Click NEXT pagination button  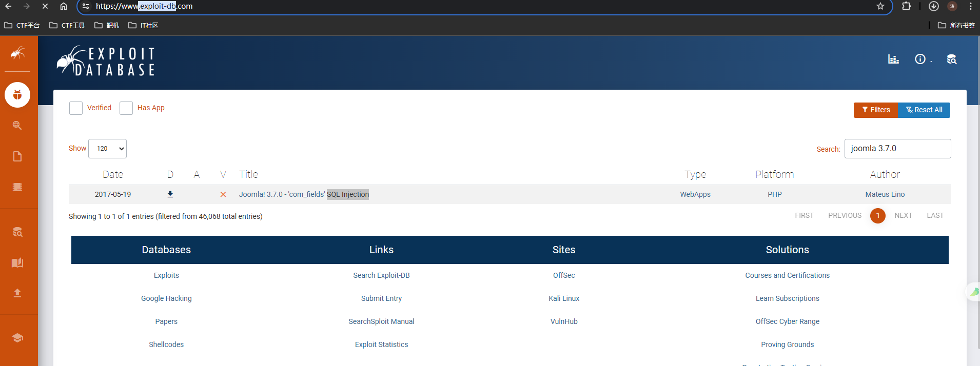pyautogui.click(x=904, y=216)
